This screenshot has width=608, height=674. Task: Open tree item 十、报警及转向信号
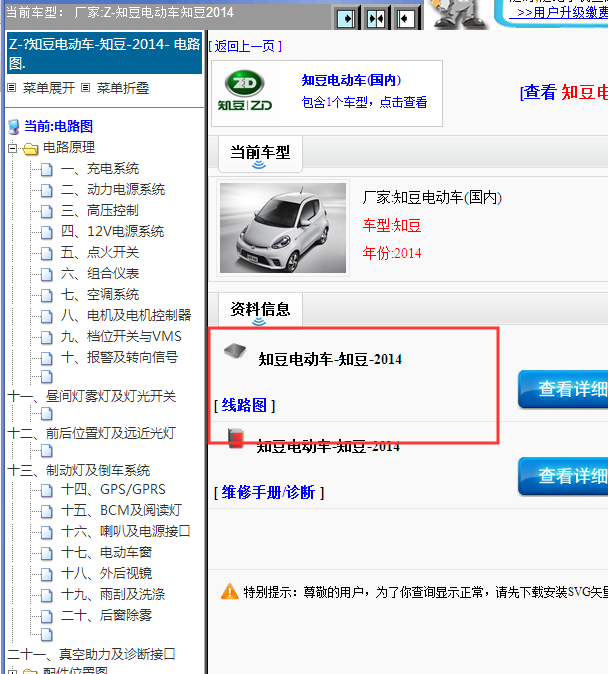click(x=120, y=358)
